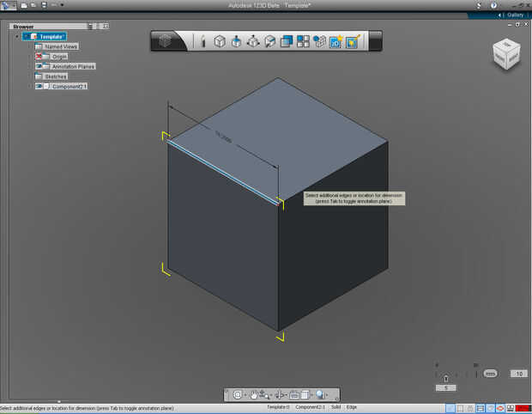
Task: Click the mm units button
Action: point(490,374)
